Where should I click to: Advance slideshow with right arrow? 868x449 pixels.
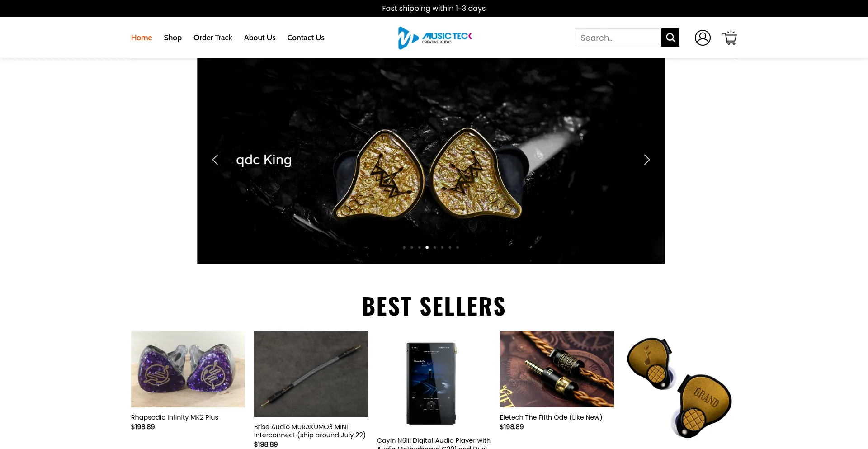pyautogui.click(x=646, y=160)
